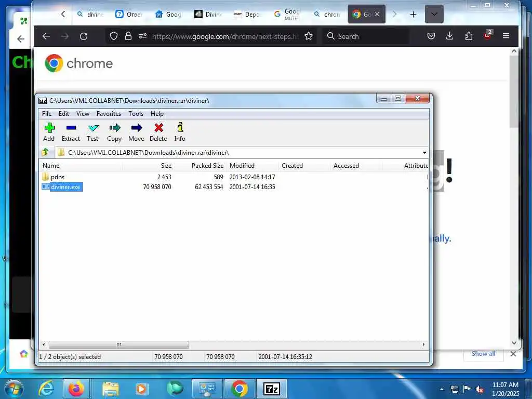
Task: Open the Edit menu in 7-Zip
Action: pos(64,114)
